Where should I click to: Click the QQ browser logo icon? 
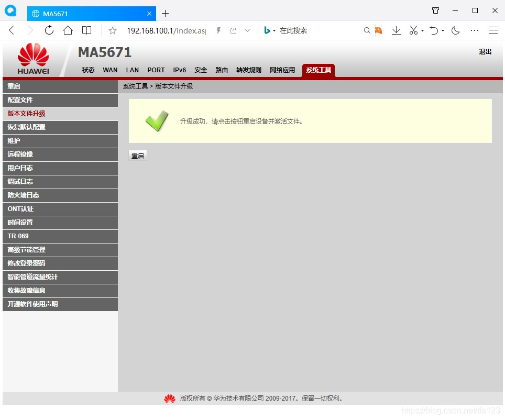[x=10, y=10]
